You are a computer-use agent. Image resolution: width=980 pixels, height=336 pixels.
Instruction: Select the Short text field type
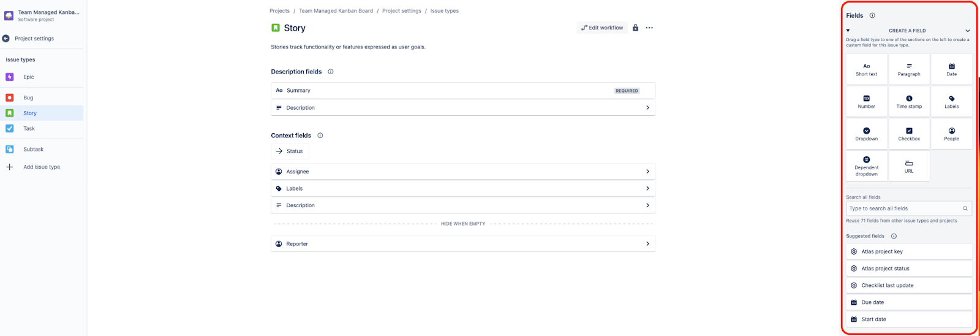(867, 69)
